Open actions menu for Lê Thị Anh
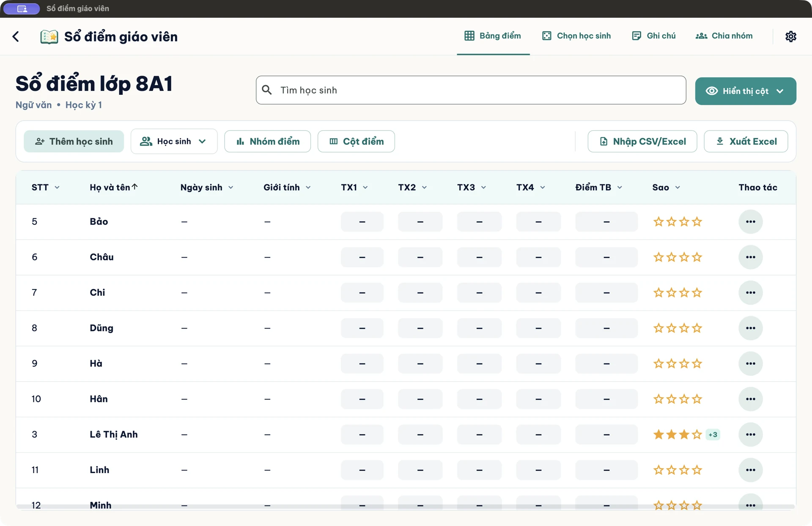The height and width of the screenshot is (526, 812). click(751, 435)
